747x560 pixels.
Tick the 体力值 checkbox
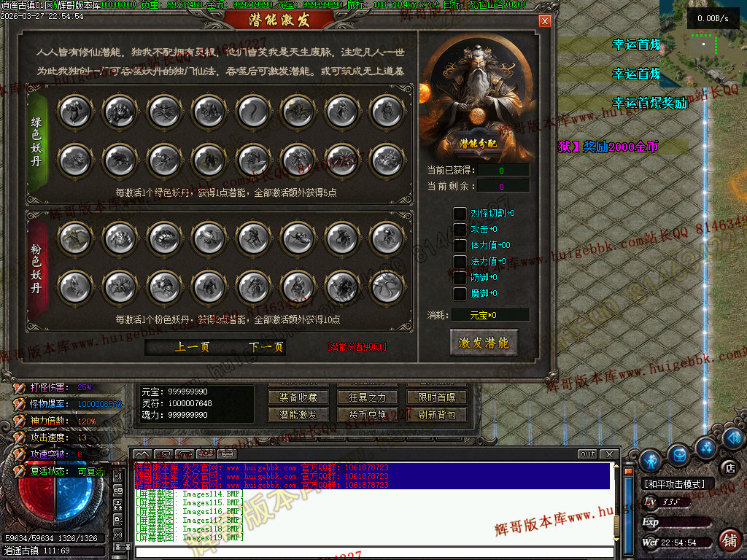[460, 246]
